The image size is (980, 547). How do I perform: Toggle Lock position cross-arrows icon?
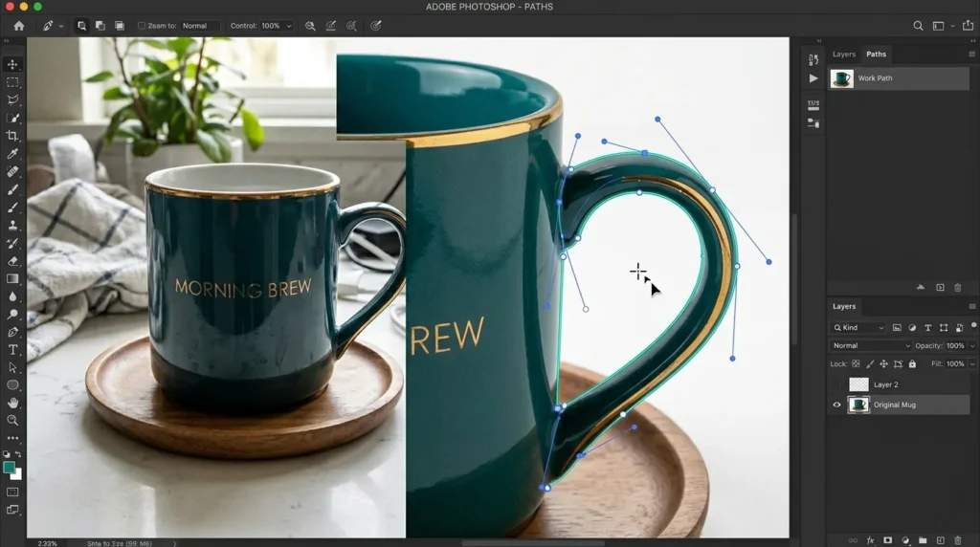point(883,363)
